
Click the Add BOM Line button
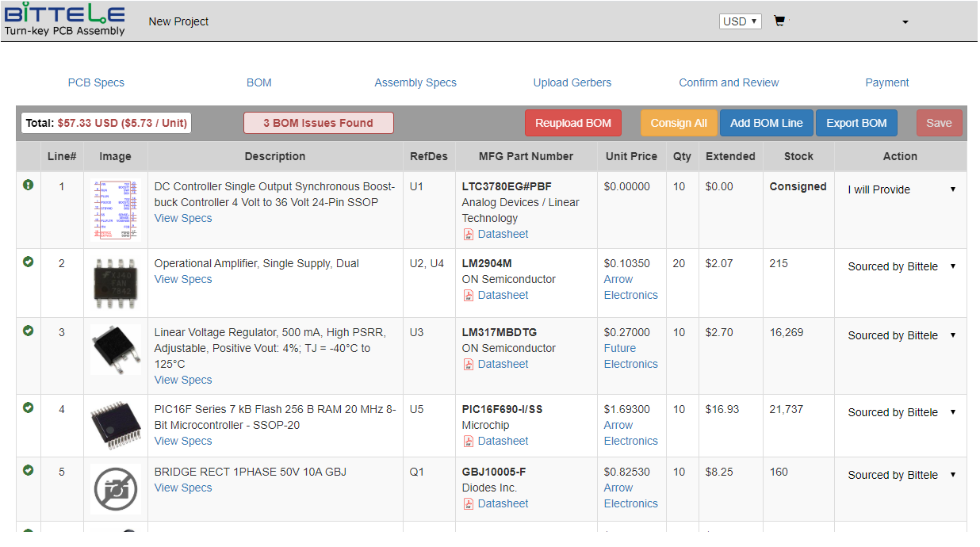coord(767,123)
